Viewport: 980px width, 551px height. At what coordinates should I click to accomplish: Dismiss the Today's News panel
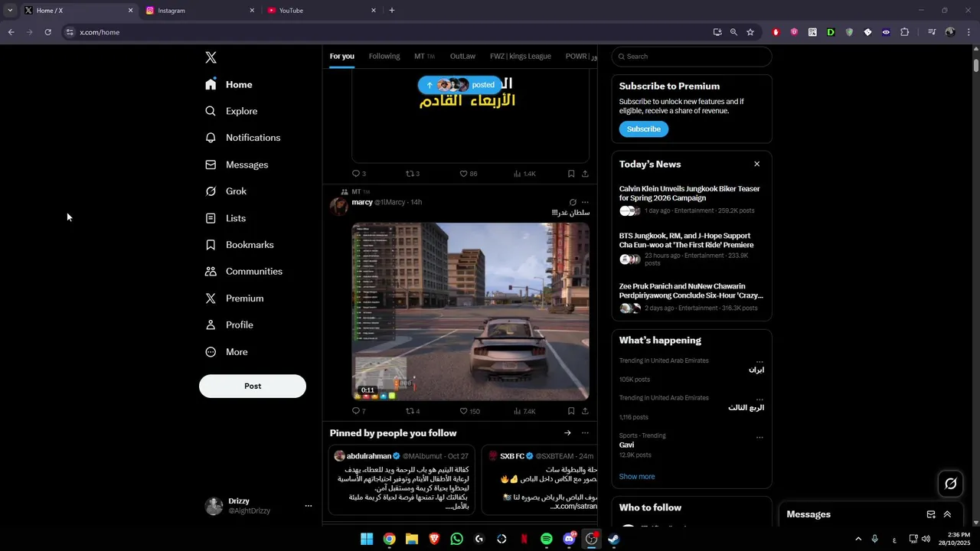[757, 164]
